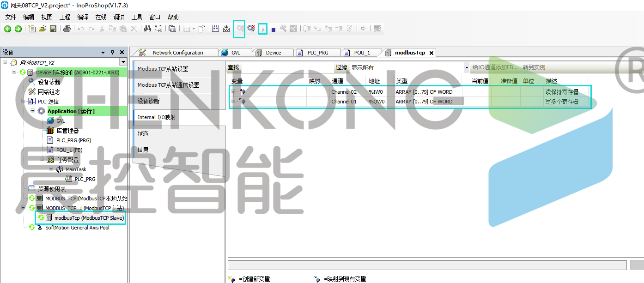Select the Modbus TCP从站通信设置 side tab
Image resolution: width=644 pixels, height=283 pixels.
[x=168, y=85]
